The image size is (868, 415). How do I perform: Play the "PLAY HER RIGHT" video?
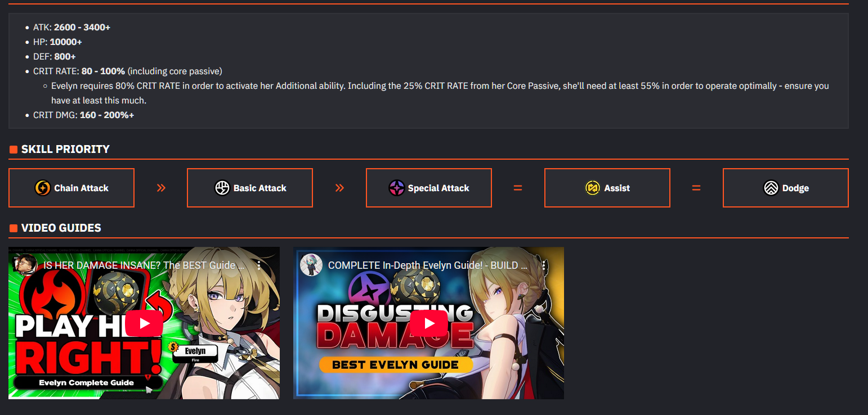click(144, 323)
